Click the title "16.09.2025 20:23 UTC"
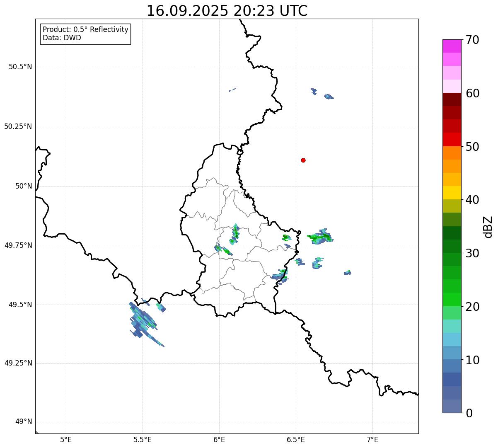 (227, 11)
